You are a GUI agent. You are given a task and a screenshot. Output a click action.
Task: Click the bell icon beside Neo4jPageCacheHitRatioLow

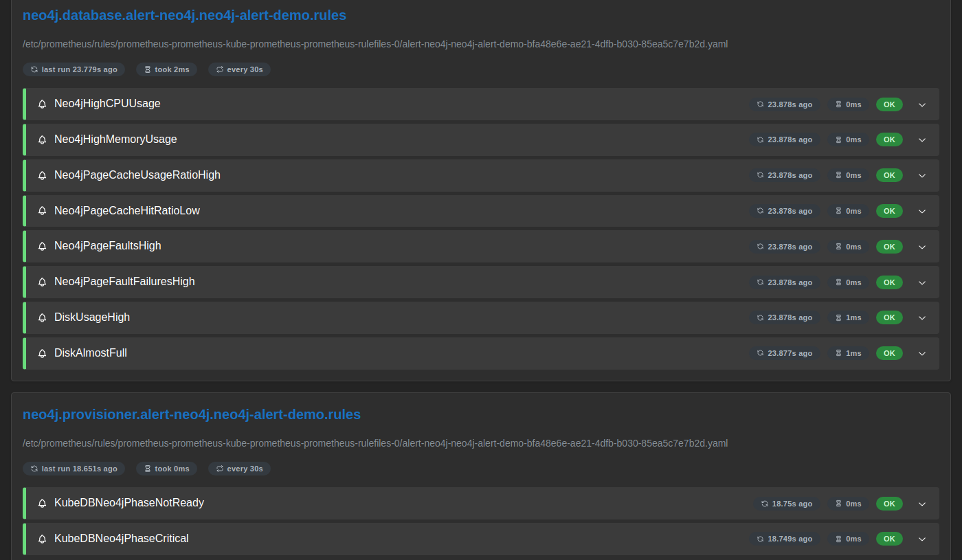point(43,212)
